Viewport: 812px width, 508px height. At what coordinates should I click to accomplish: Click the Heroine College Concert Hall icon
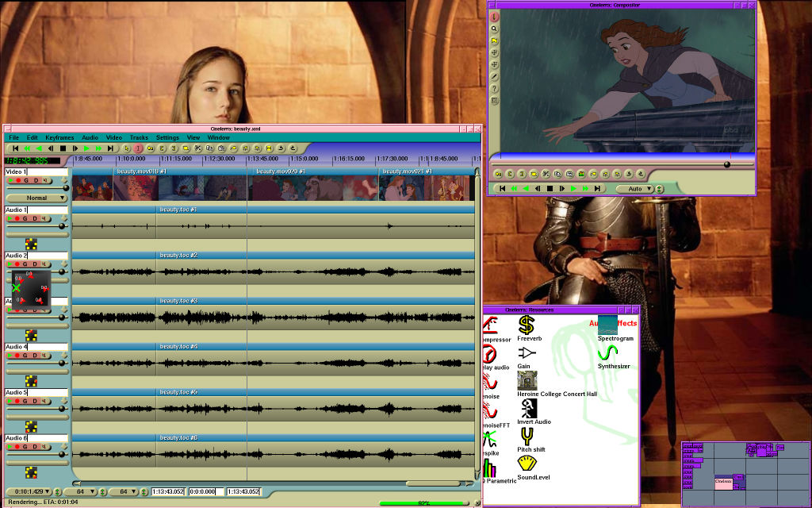(x=527, y=379)
